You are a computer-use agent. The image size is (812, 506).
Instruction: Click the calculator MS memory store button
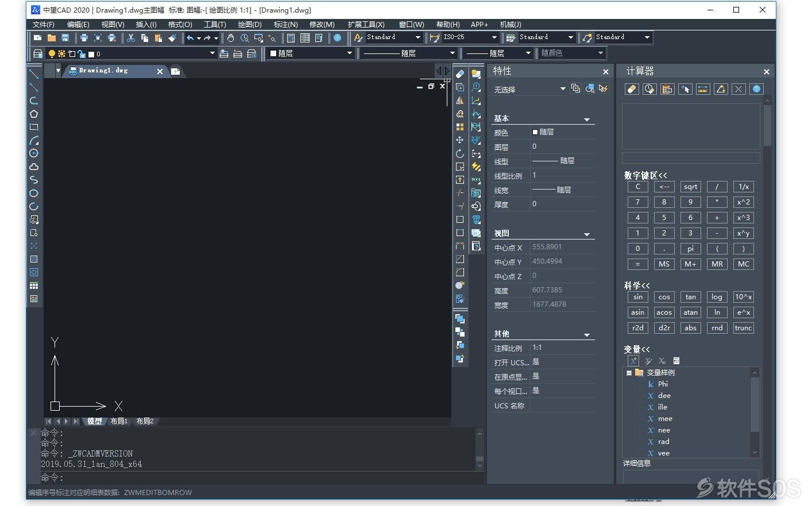pyautogui.click(x=664, y=264)
